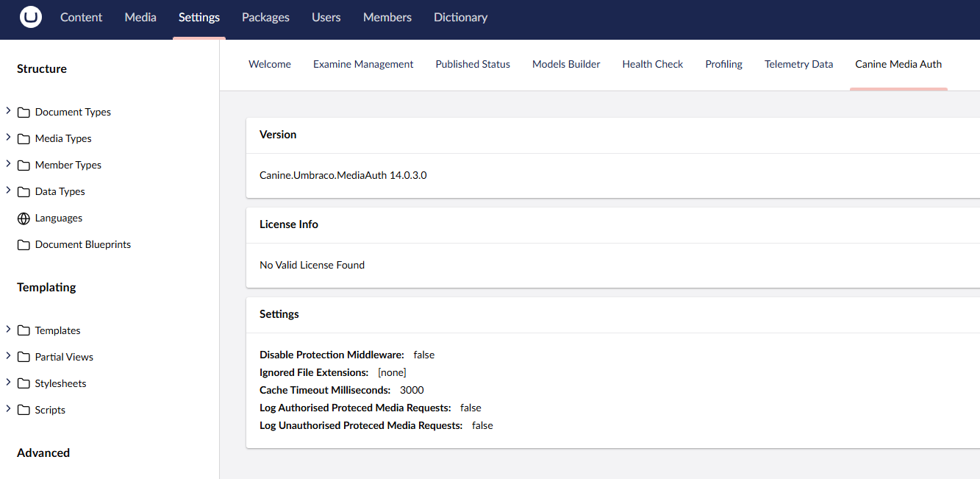
Task: Click the Canine.Umbraco.MediaAuth 14.0.3.0 text
Action: 343,176
